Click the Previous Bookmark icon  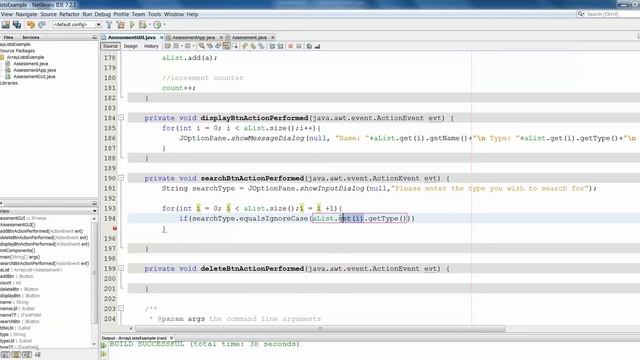(x=245, y=46)
